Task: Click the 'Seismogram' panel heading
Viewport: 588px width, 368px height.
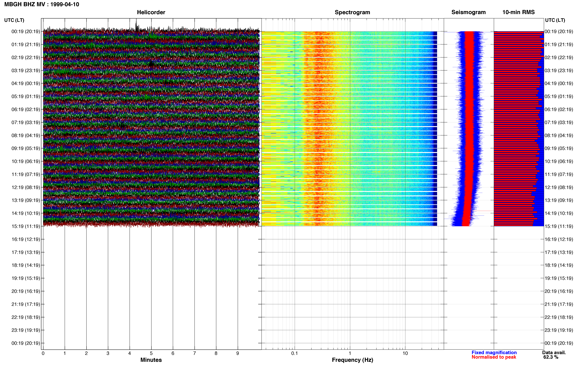Action: click(468, 12)
